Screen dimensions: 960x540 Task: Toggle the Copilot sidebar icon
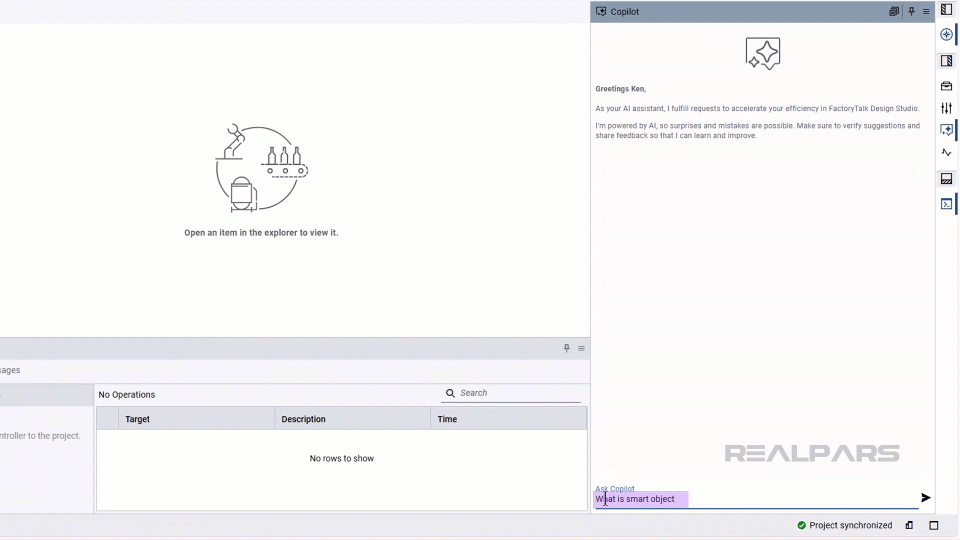tap(947, 130)
